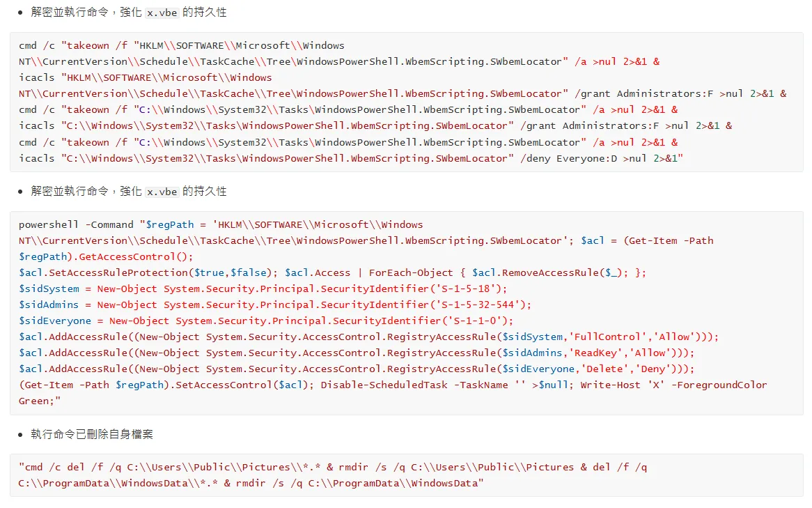Viewport: 812px width, 508px height.
Task: Click 'rmdir /s /q C:\\ProgramData\\WindowsData"' text
Action: (360, 484)
